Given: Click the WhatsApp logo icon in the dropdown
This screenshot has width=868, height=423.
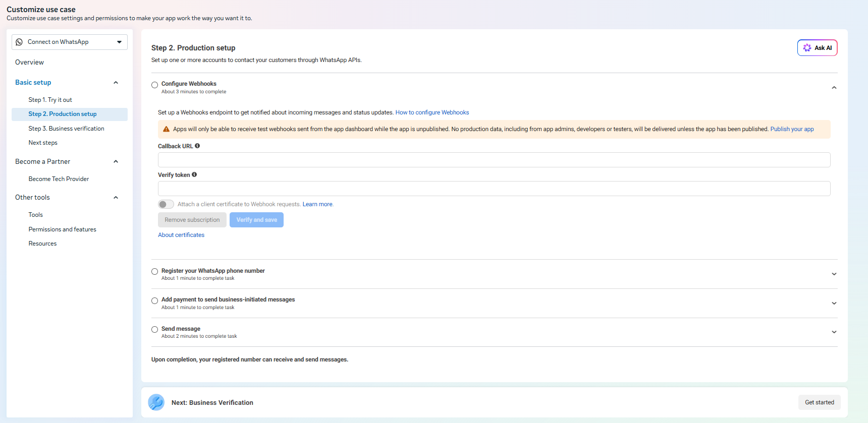Looking at the screenshot, I should [19, 42].
